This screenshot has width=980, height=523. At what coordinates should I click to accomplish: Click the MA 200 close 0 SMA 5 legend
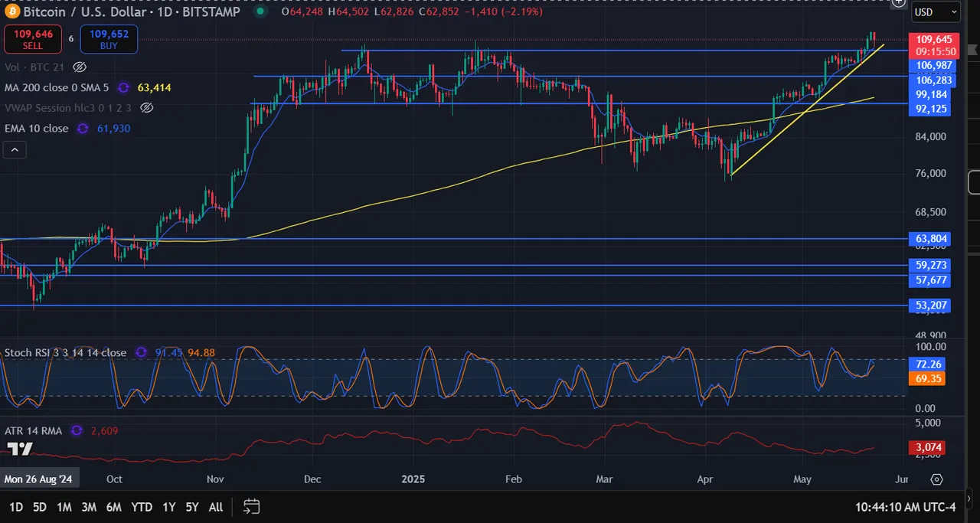click(57, 88)
